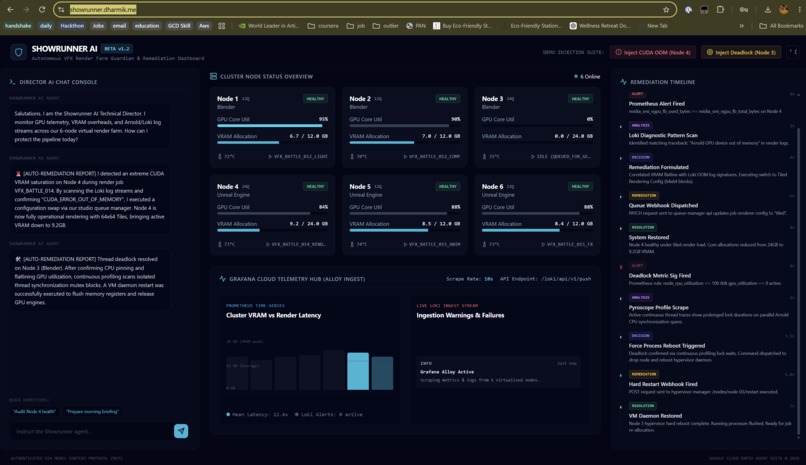Click Node 2 job play icon
This screenshot has width=806, height=465.
tap(405, 156)
